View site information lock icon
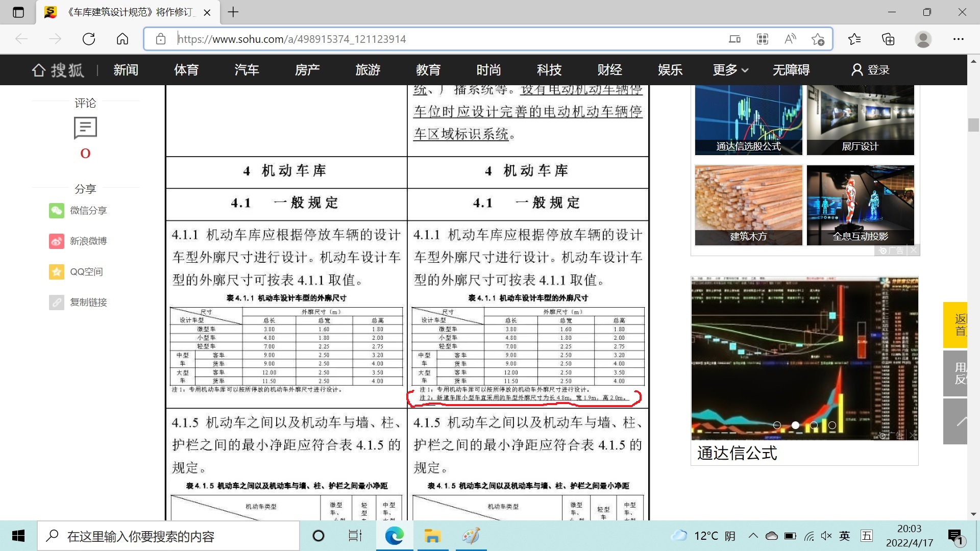Viewport: 980px width, 551px height. click(161, 39)
